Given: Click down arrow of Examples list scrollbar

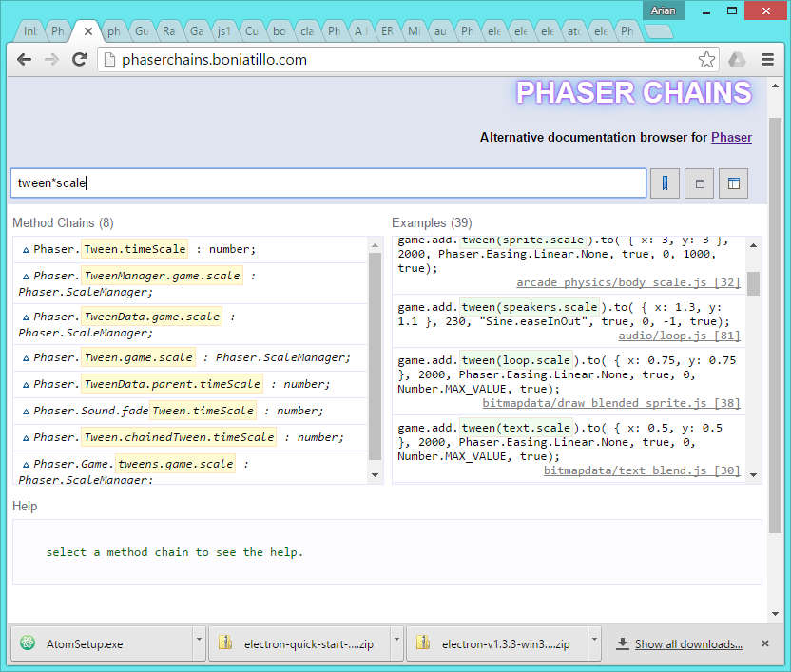Looking at the screenshot, I should 753,475.
